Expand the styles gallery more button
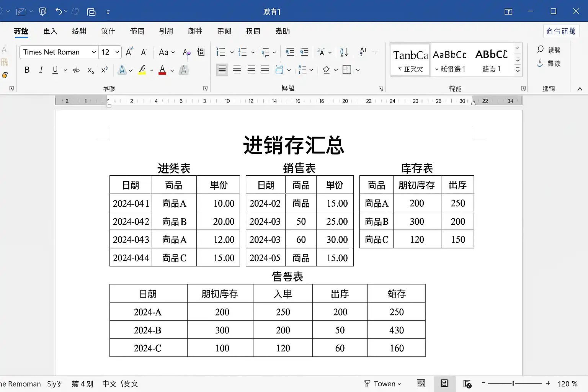Viewport: 588px width, 392px height. (518, 70)
